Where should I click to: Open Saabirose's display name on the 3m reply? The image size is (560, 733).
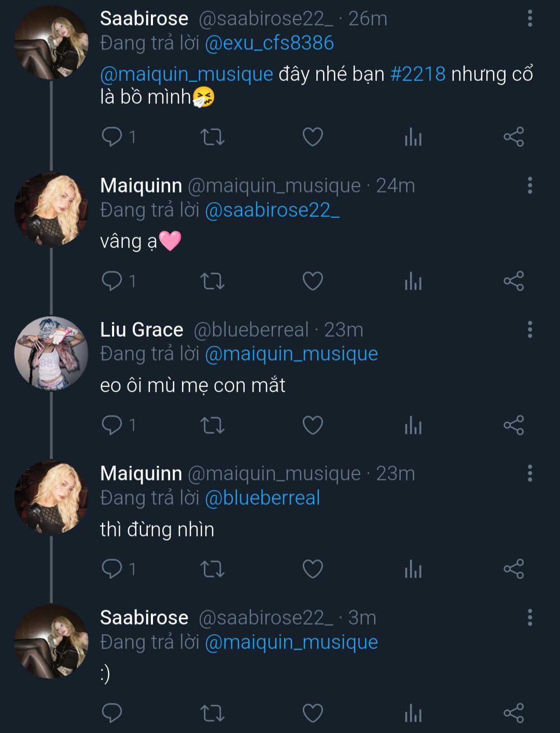tap(144, 617)
